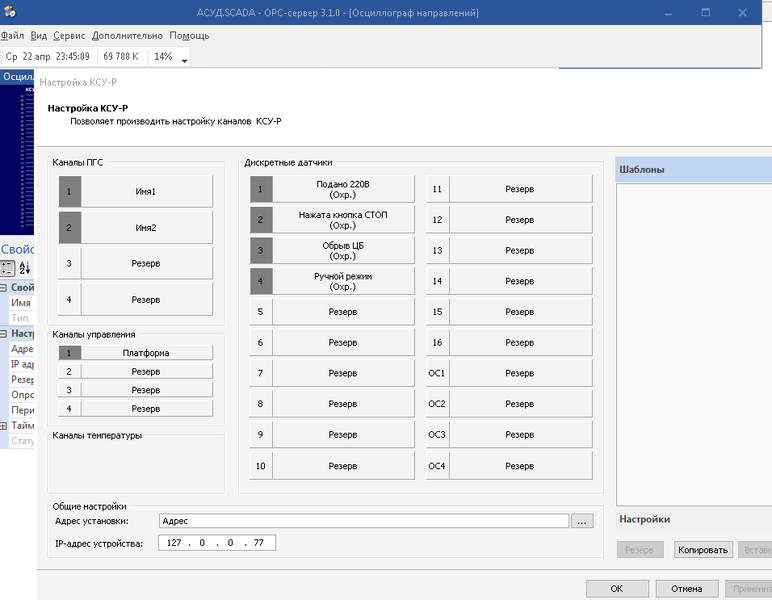The height and width of the screenshot is (600, 772).
Task: Click the OK button
Action: tap(617, 589)
